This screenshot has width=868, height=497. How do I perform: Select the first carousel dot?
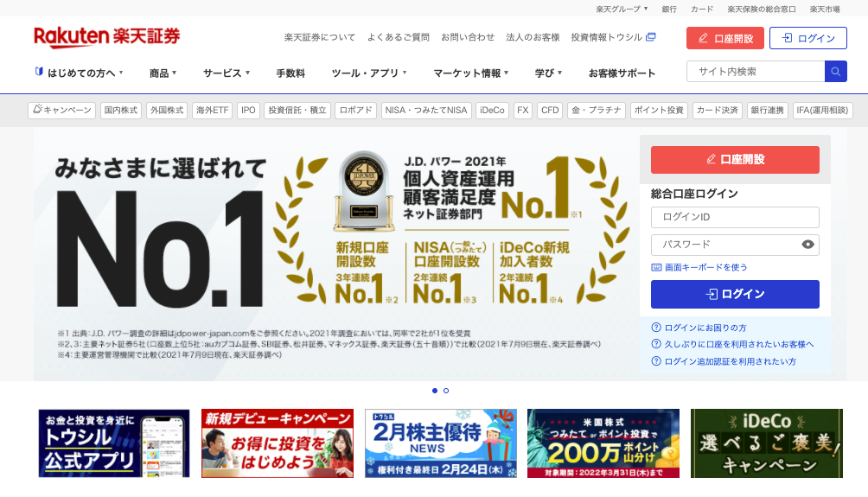435,391
